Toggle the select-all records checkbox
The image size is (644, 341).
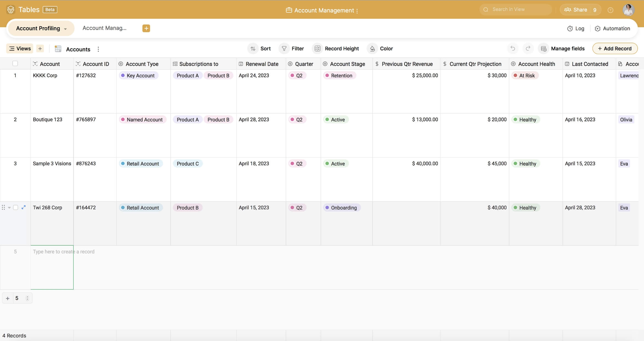point(15,64)
